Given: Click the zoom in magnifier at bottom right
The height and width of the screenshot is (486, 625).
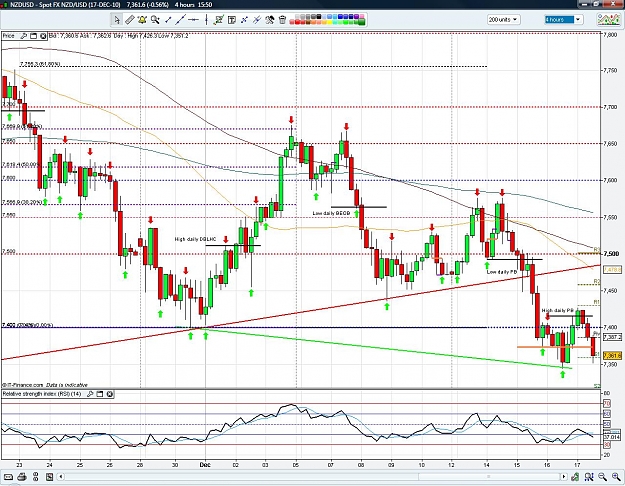Looking at the screenshot, I should tap(616, 476).
